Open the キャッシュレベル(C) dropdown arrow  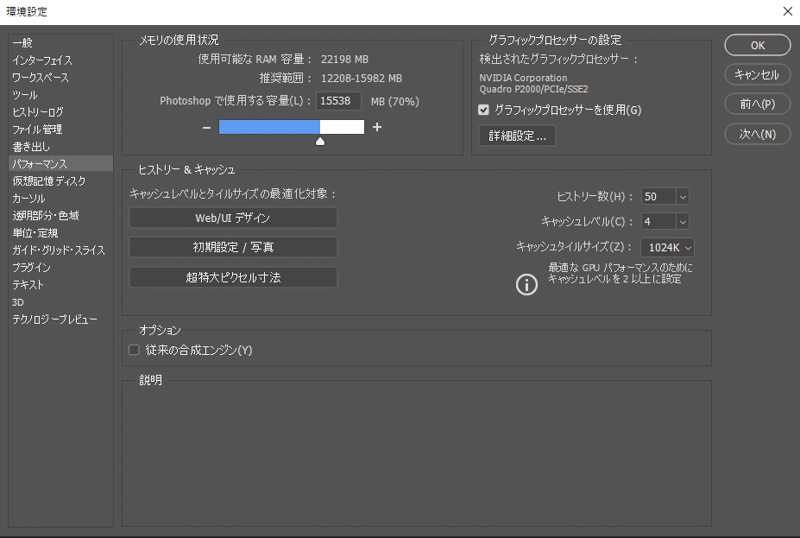(x=683, y=222)
